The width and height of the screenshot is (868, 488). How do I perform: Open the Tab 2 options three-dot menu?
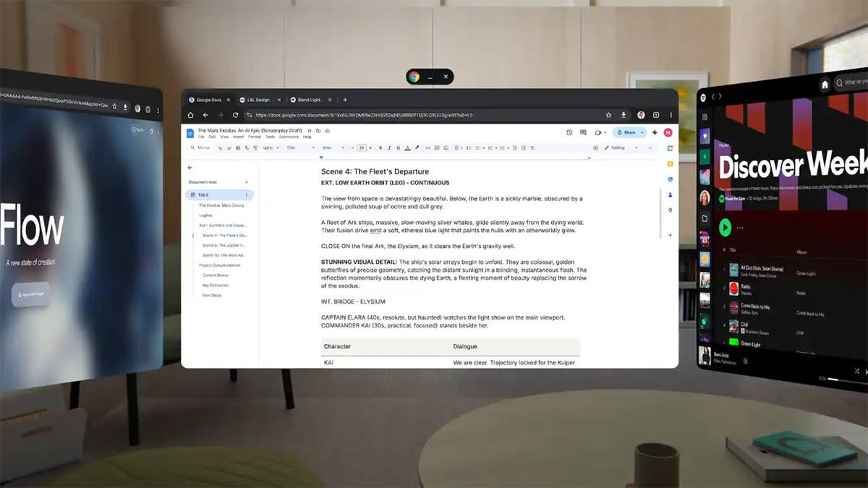[247, 195]
